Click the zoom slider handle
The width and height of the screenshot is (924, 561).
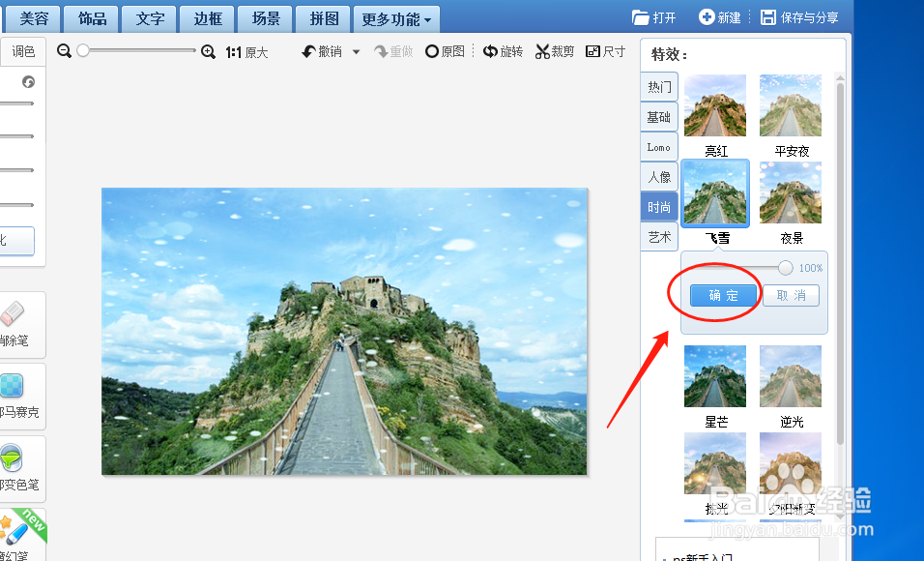click(83, 50)
